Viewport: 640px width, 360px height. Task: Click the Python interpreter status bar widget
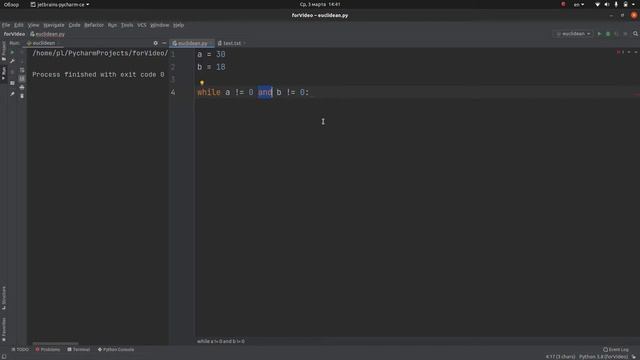(x=603, y=357)
